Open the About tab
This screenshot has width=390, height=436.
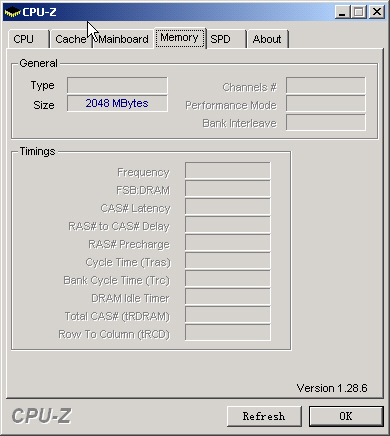(267, 39)
